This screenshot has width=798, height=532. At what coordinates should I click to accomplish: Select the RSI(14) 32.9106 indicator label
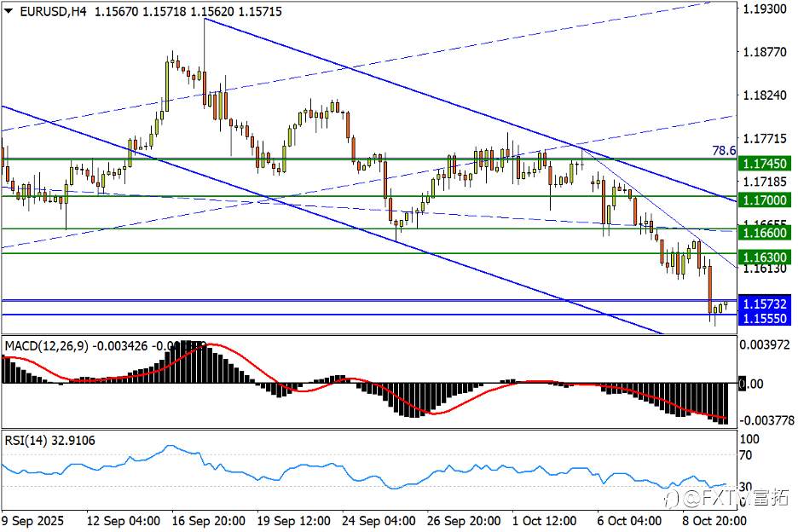point(49,441)
